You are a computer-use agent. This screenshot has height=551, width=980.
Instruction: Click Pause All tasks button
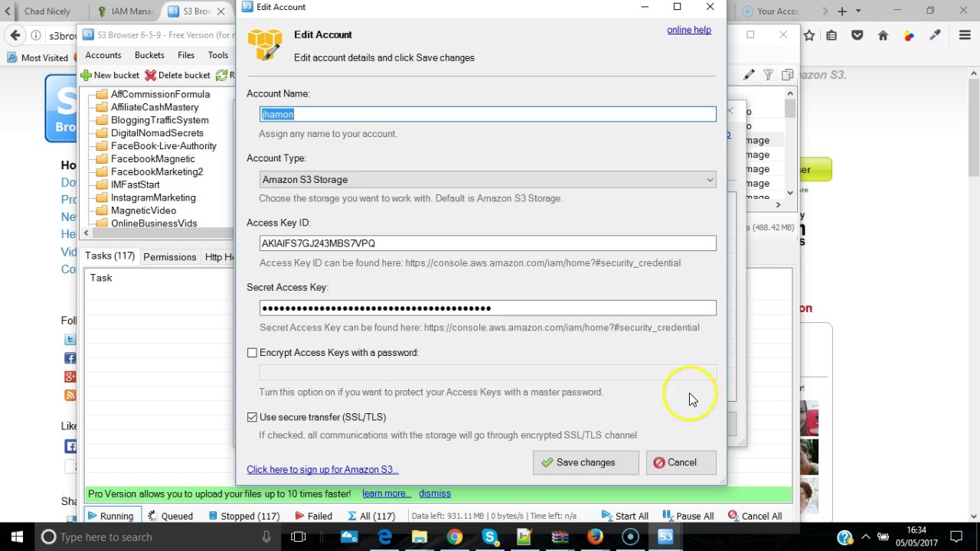click(x=688, y=516)
